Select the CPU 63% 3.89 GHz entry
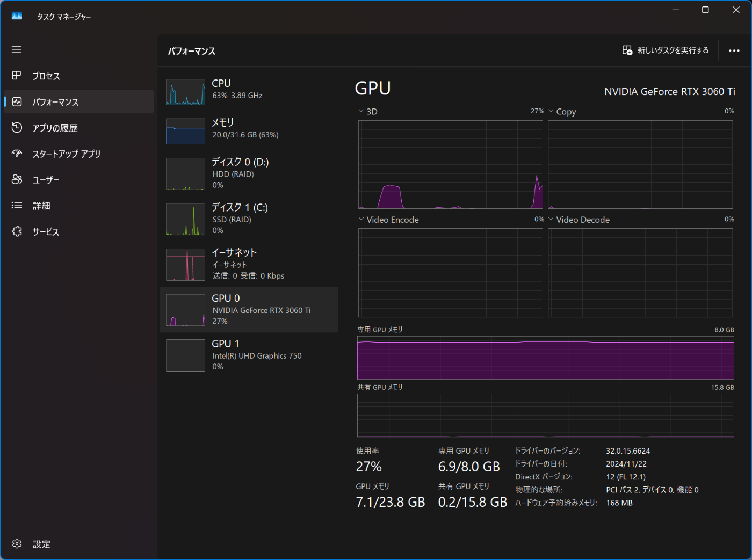Screen dimensions: 752x560 coord(249,92)
